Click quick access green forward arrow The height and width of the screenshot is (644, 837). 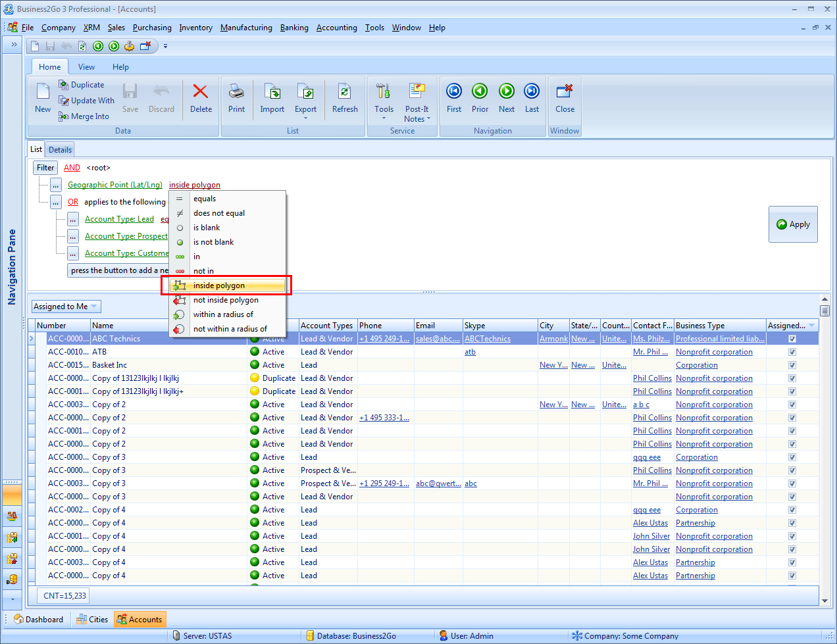(x=114, y=46)
